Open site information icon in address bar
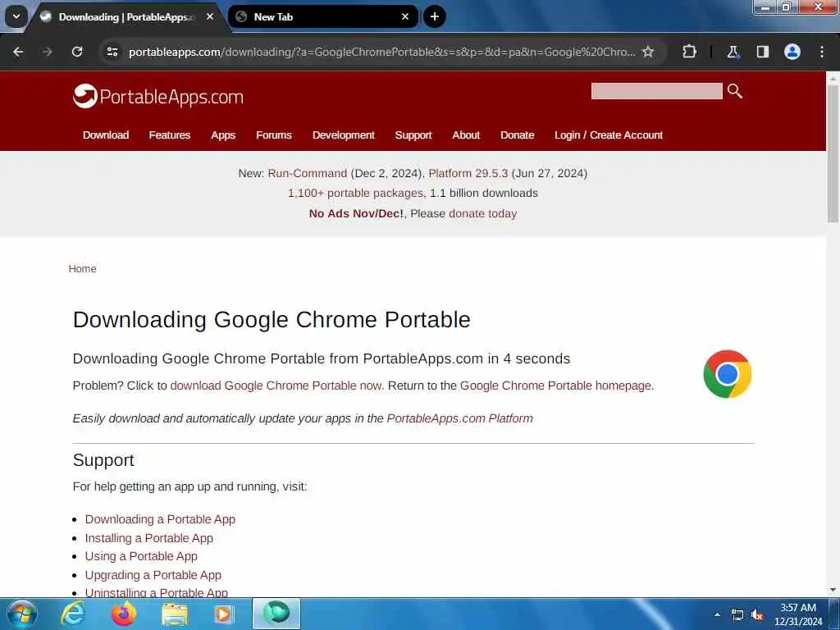The height and width of the screenshot is (630, 840). point(112,52)
